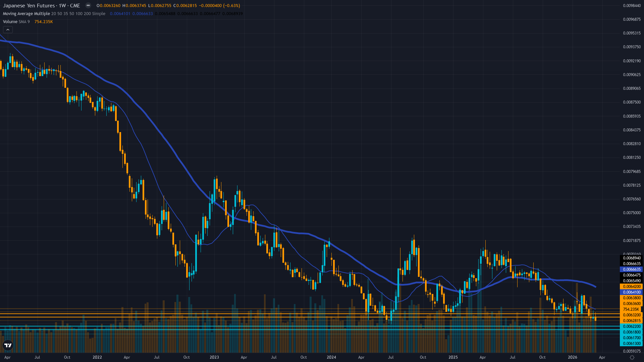Click the 2026 label on time axis

tap(573, 357)
